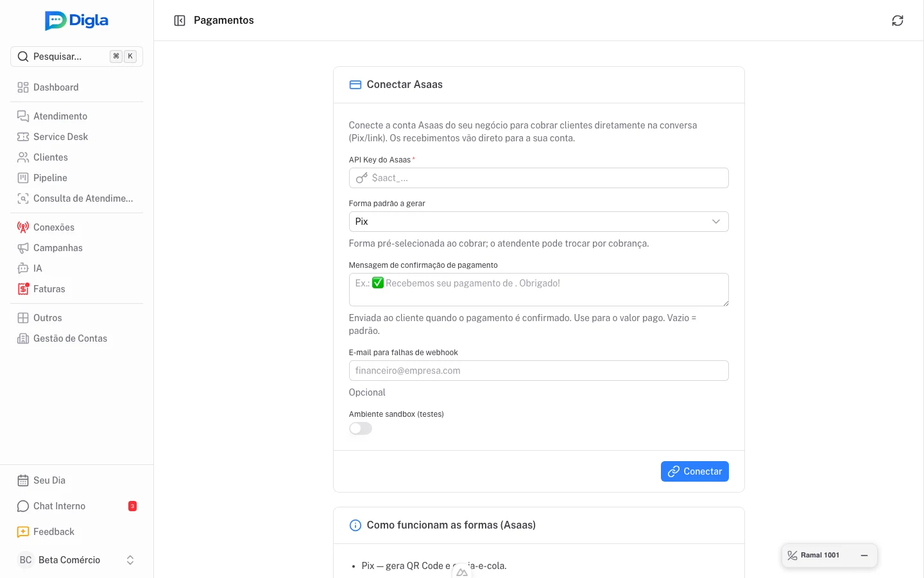Click the Conectar button
Screen dimensions: 924x578
pyautogui.click(x=694, y=471)
